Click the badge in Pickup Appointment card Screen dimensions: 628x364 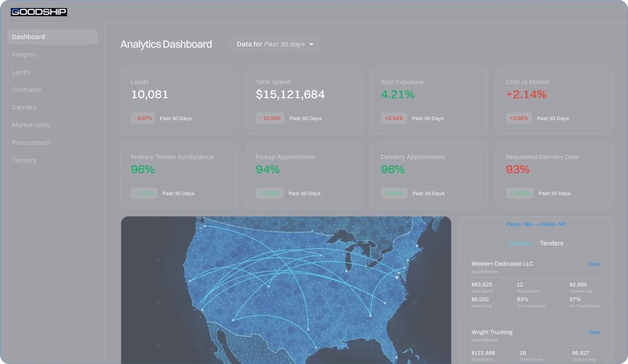(x=269, y=193)
